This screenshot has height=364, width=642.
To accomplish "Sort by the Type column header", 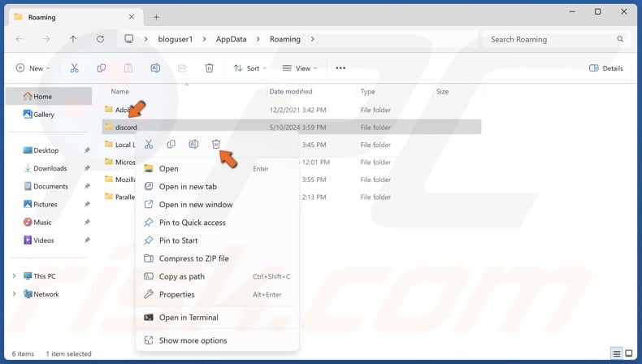I will [x=367, y=92].
